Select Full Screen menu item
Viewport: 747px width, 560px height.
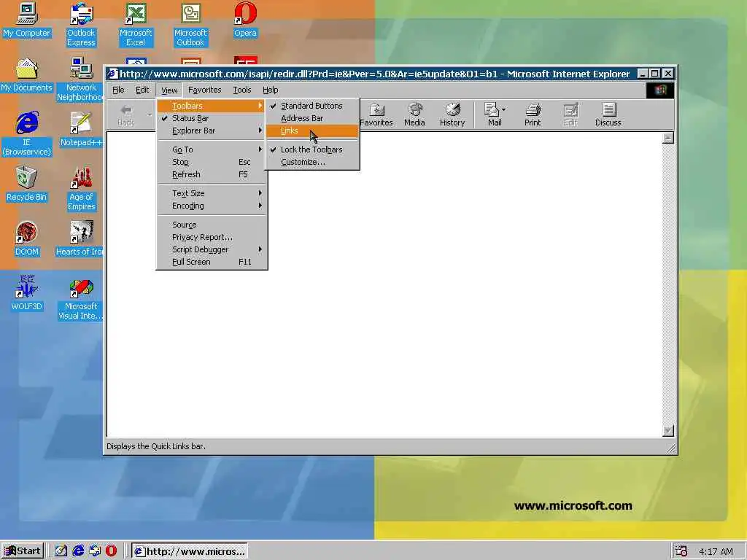coord(212,262)
